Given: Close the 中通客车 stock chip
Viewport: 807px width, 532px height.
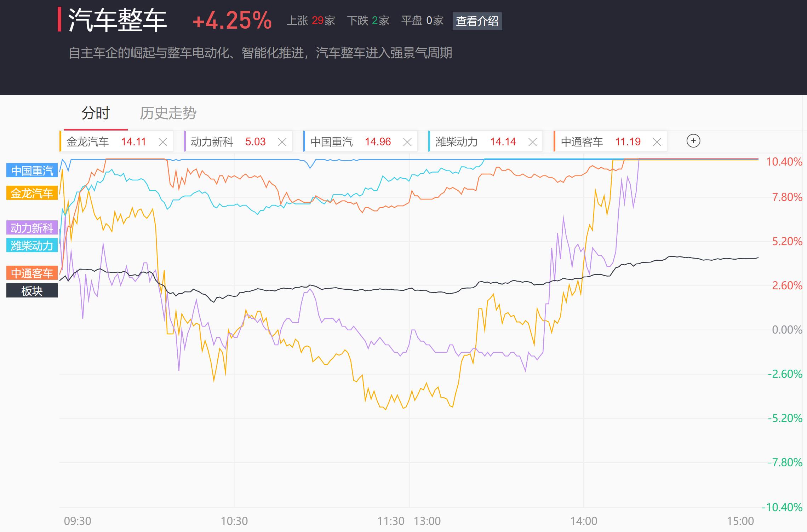Looking at the screenshot, I should tap(657, 142).
